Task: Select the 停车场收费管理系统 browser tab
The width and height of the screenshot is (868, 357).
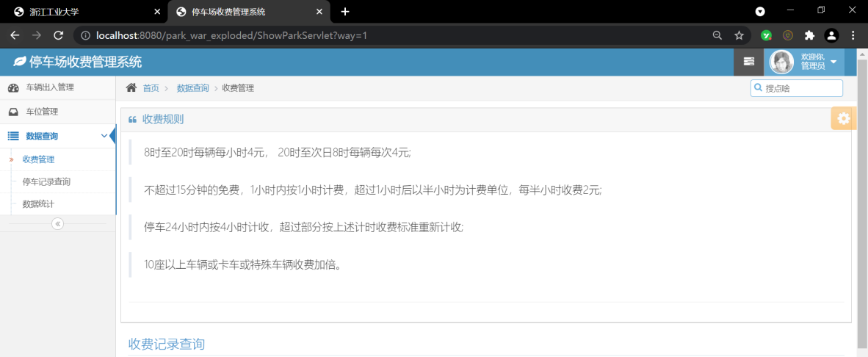Action: click(x=247, y=12)
